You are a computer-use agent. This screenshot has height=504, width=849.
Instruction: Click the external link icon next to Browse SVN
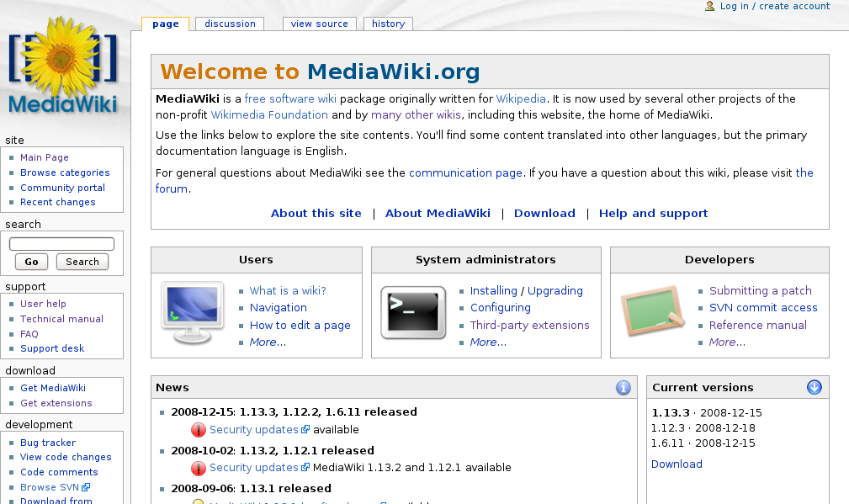(86, 487)
